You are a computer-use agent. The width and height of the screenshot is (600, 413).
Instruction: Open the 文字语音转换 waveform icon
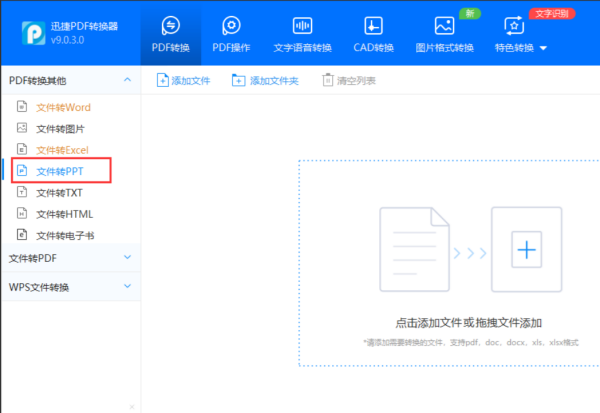[302, 26]
